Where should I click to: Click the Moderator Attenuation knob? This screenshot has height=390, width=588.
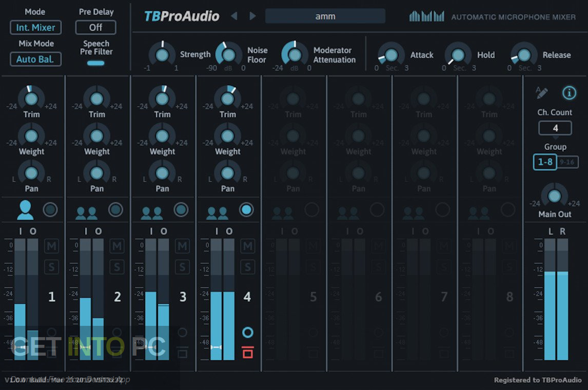click(x=295, y=55)
